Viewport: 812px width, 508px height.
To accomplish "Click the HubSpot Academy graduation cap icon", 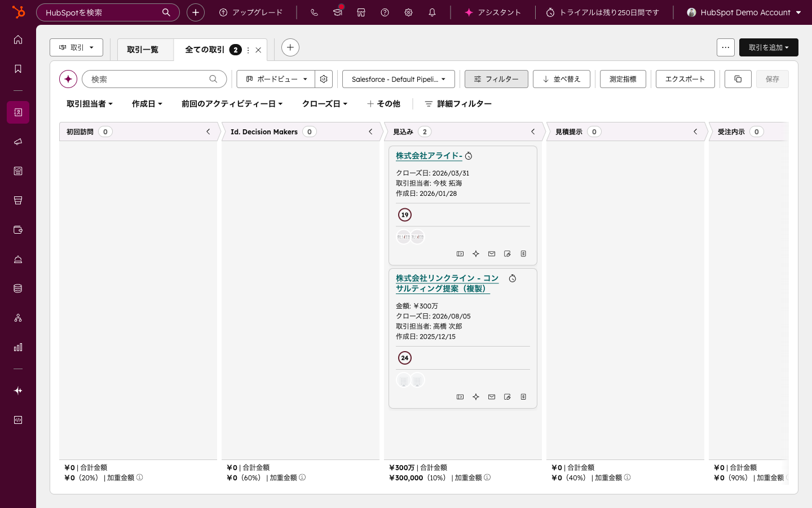I will click(x=337, y=14).
